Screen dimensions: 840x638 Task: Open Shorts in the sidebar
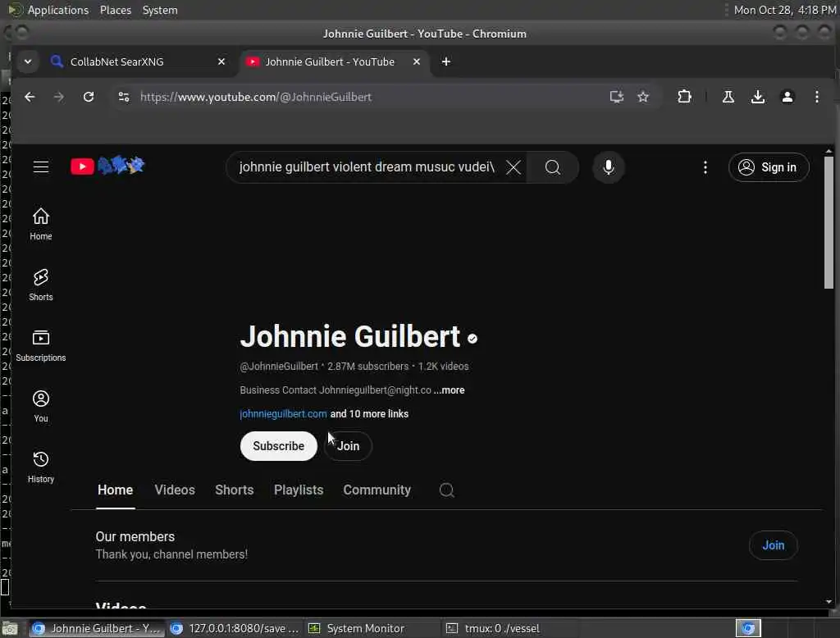coord(41,285)
